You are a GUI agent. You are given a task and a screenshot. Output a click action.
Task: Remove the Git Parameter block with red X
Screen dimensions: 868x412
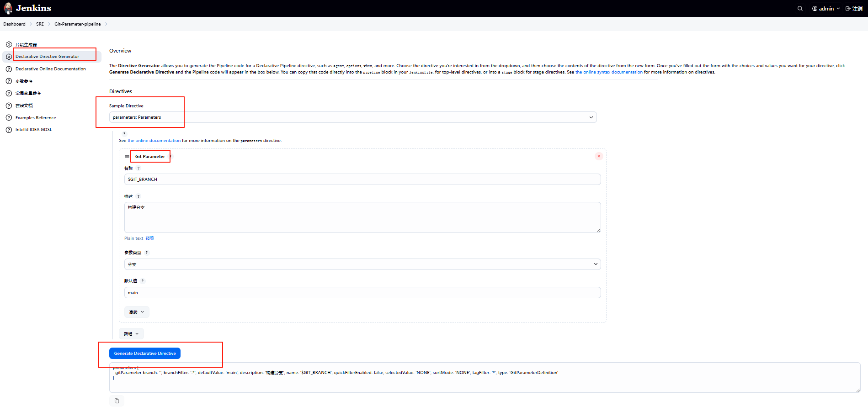tap(599, 156)
